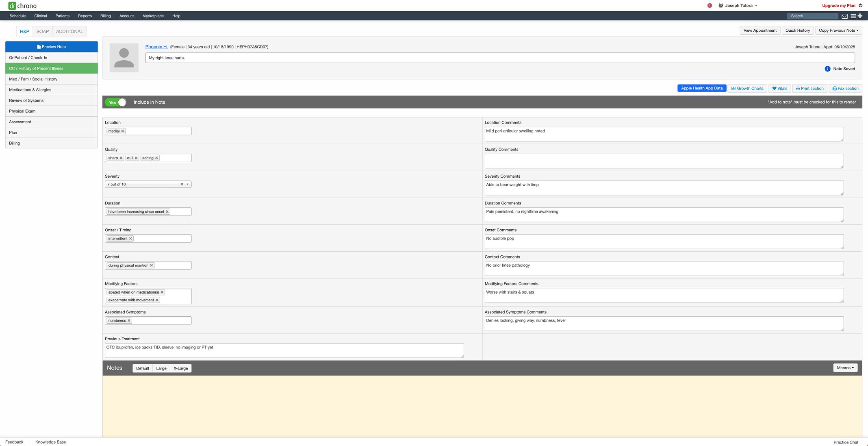Screen dimensions: 868x446
Task: Click into the Quality Comments text field
Action: [664, 161]
